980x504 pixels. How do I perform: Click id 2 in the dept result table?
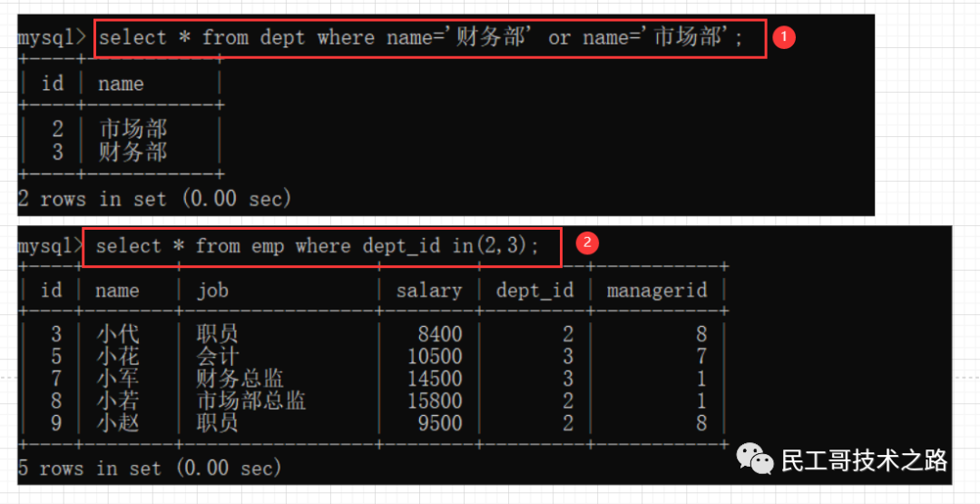coord(57,129)
